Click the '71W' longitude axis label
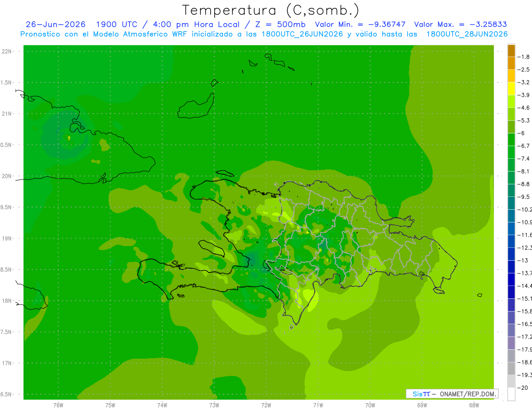Viewport: 532px width, 411px height. coord(318,405)
